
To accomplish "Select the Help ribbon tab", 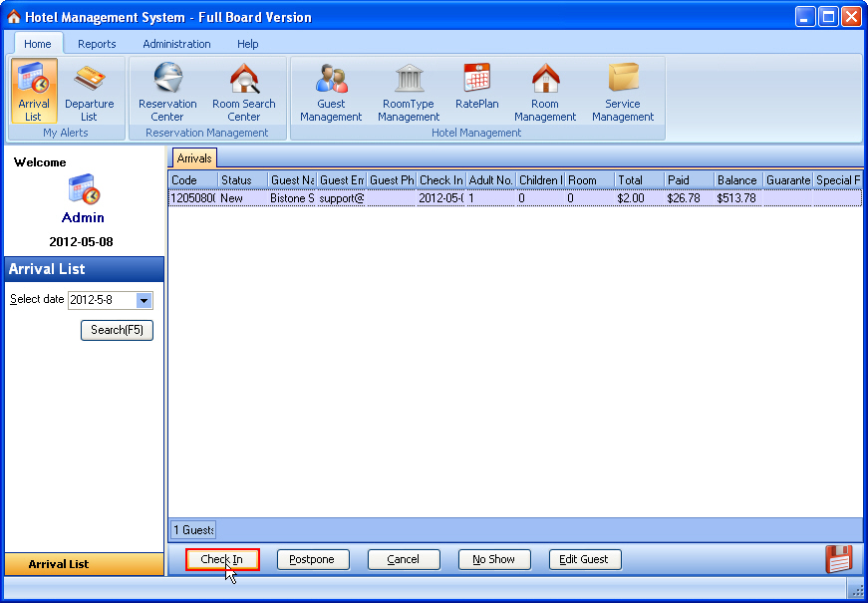I will point(248,44).
